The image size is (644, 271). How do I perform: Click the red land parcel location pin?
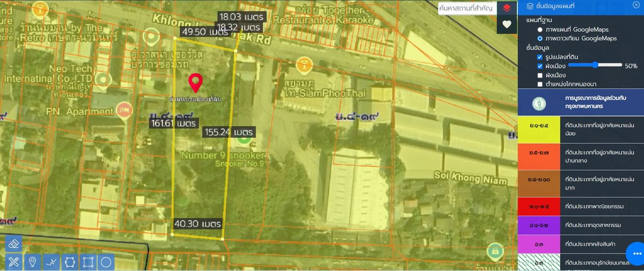point(196,83)
